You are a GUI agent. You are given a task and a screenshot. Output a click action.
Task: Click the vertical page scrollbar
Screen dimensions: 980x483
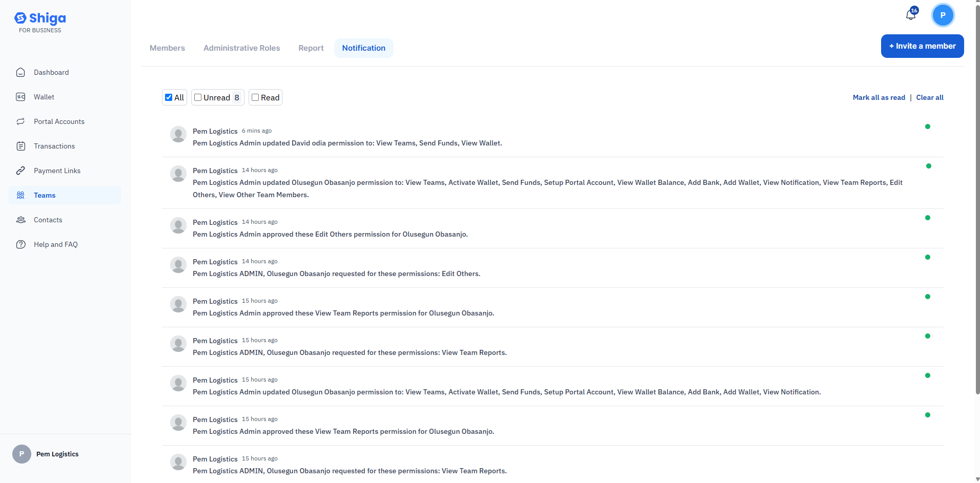[977, 200]
